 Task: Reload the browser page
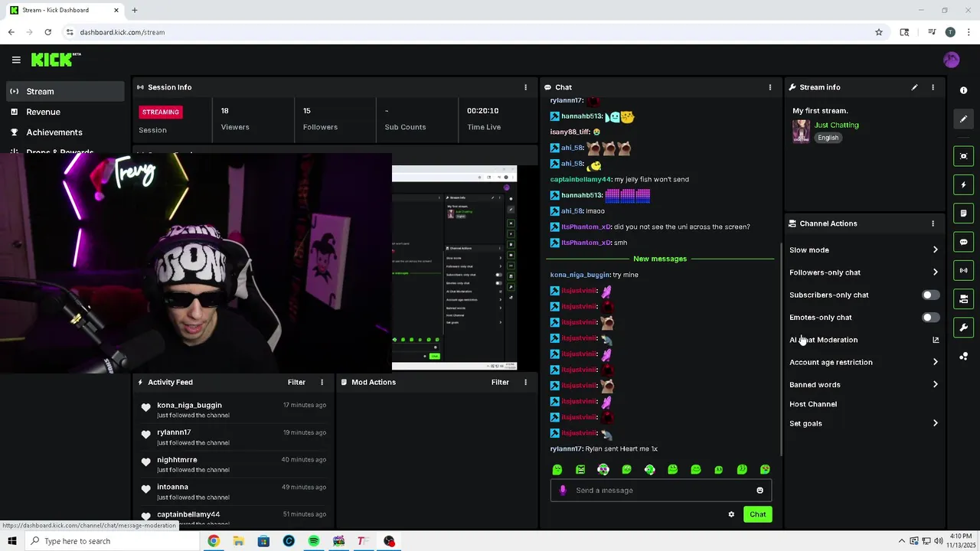click(x=47, y=32)
